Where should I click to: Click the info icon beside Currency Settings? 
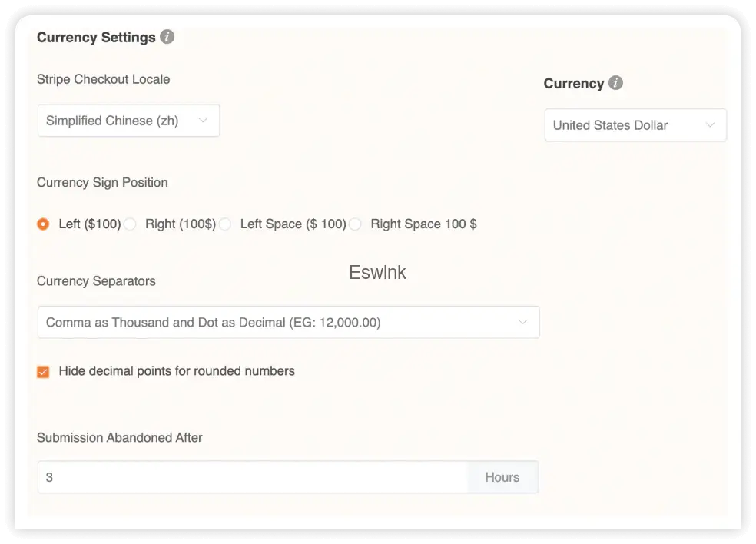tap(167, 37)
